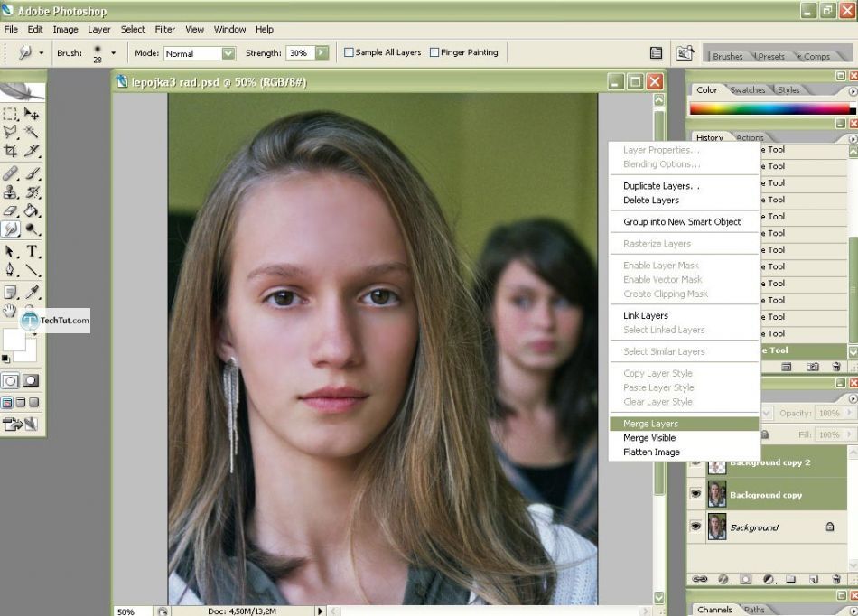Hide the Background layer
The height and width of the screenshot is (616, 858).
(x=695, y=527)
